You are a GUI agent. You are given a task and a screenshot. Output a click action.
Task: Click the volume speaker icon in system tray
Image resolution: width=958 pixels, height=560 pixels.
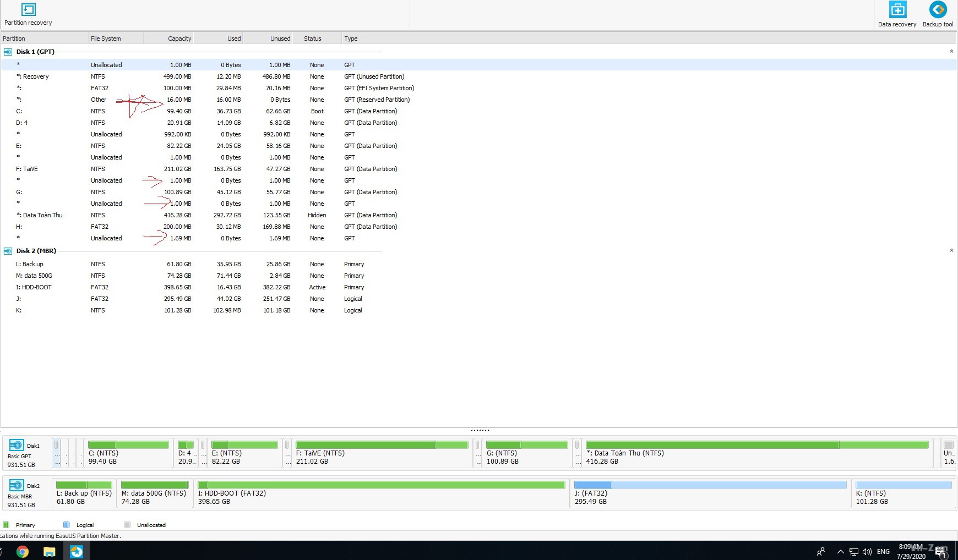tap(867, 551)
